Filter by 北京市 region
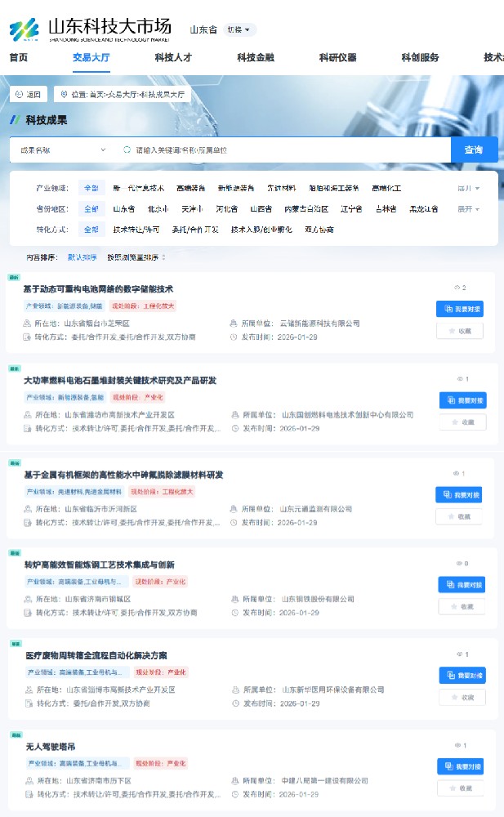Image resolution: width=504 pixels, height=817 pixels. tap(158, 209)
